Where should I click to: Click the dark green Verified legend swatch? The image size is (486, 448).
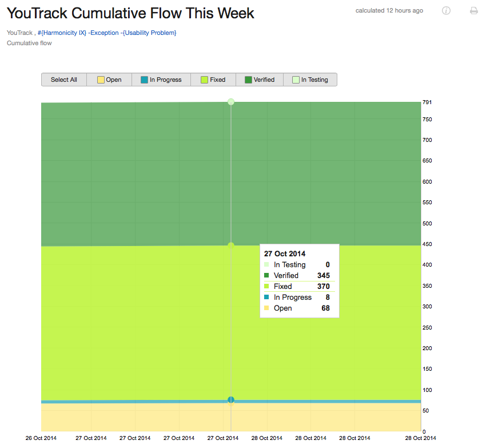coord(248,80)
